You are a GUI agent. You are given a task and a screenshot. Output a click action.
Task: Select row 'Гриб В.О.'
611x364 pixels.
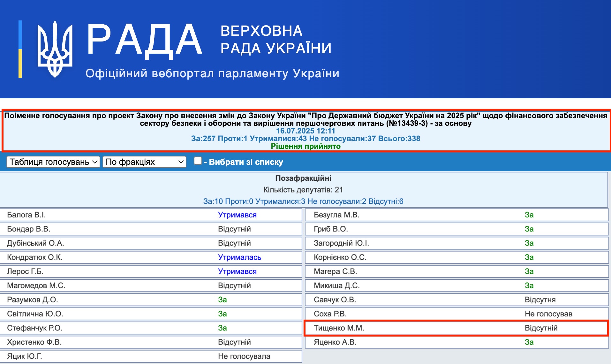[x=457, y=229]
